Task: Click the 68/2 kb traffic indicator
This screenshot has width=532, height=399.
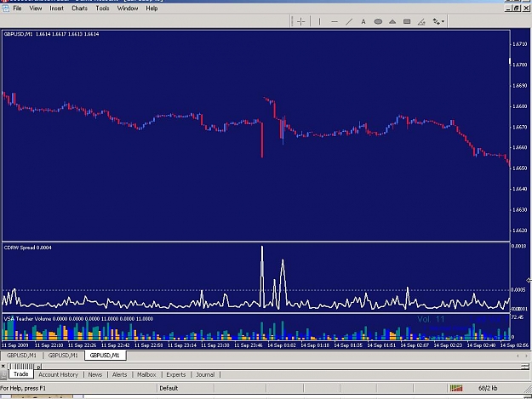Action: [x=488, y=388]
